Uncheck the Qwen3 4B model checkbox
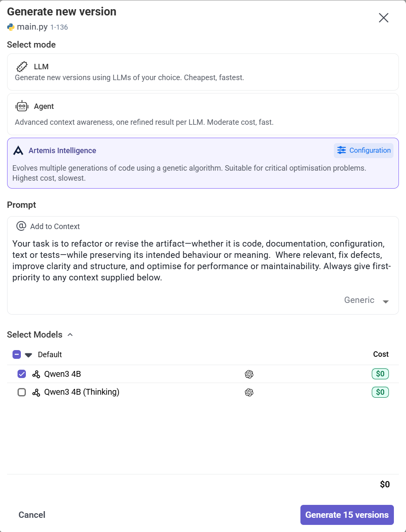The image size is (406, 532). (x=22, y=374)
